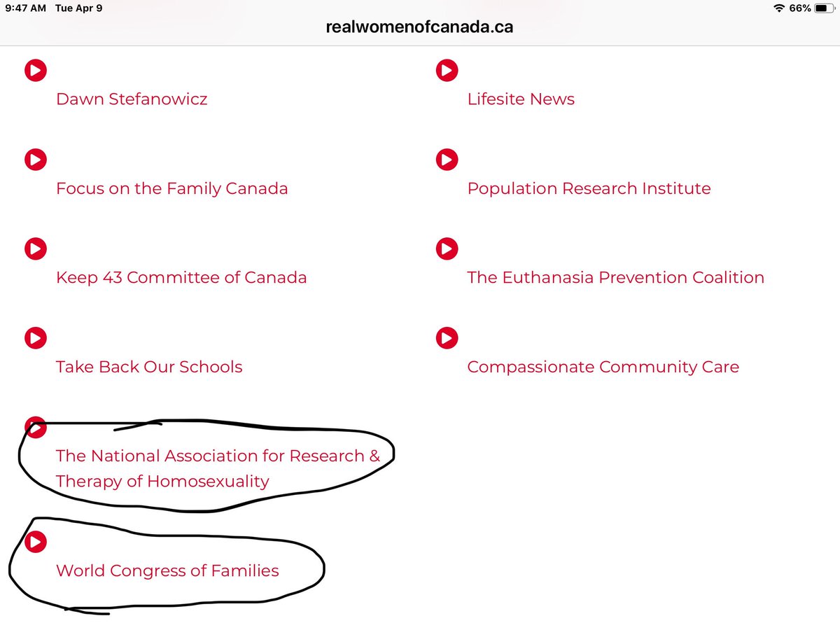Screen dimensions: 840x630
Task: Click the red arrow icon above Dawn Stefanowicz
Action: pos(36,70)
